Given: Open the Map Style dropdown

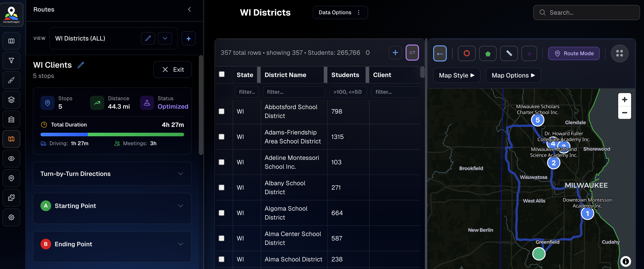Looking at the screenshot, I should pyautogui.click(x=457, y=75).
